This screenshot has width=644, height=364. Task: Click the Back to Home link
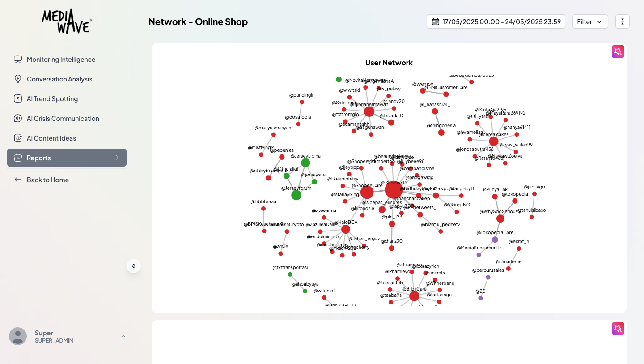click(47, 180)
